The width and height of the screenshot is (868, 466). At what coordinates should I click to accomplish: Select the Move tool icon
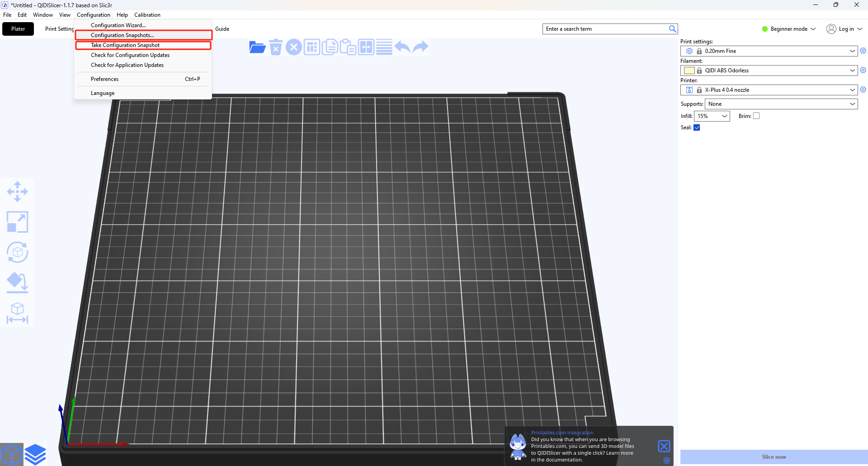(17, 192)
